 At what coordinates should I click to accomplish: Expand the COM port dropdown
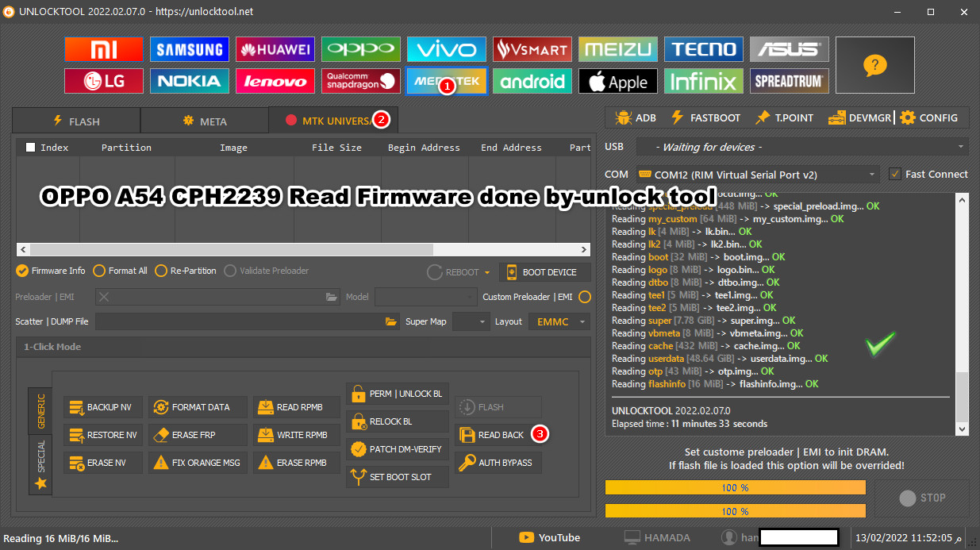click(757, 174)
